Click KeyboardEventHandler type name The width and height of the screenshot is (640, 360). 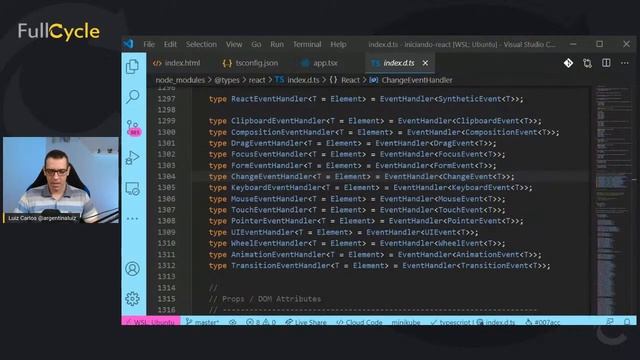pos(276,188)
